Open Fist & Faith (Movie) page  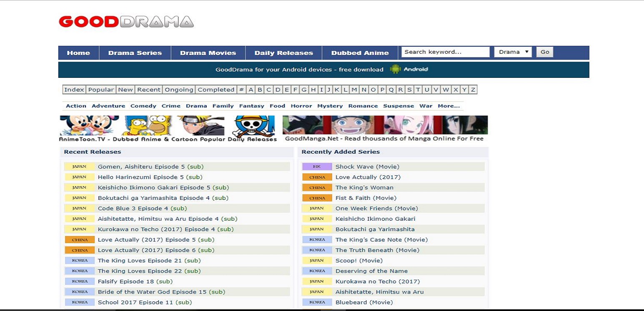pyautogui.click(x=366, y=198)
